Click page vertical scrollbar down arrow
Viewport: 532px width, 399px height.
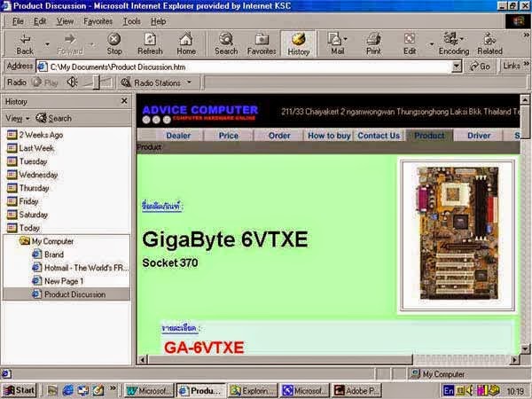click(x=525, y=348)
